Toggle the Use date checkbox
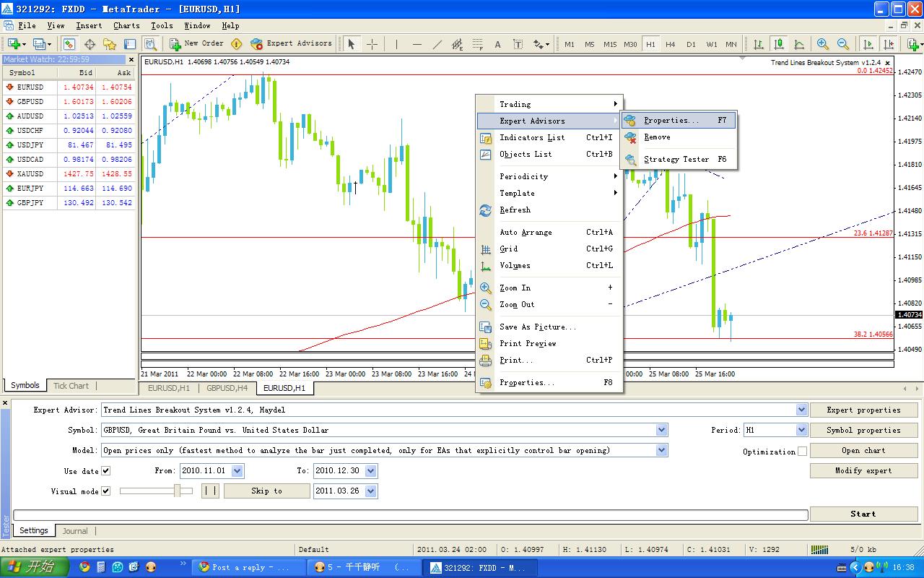The image size is (924, 578). 106,471
